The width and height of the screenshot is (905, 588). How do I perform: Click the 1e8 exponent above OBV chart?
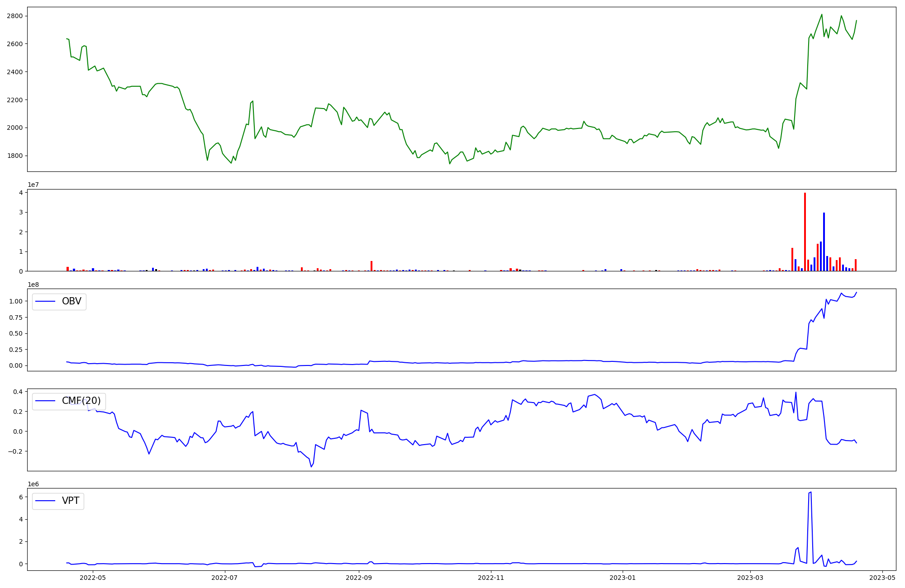click(x=33, y=285)
